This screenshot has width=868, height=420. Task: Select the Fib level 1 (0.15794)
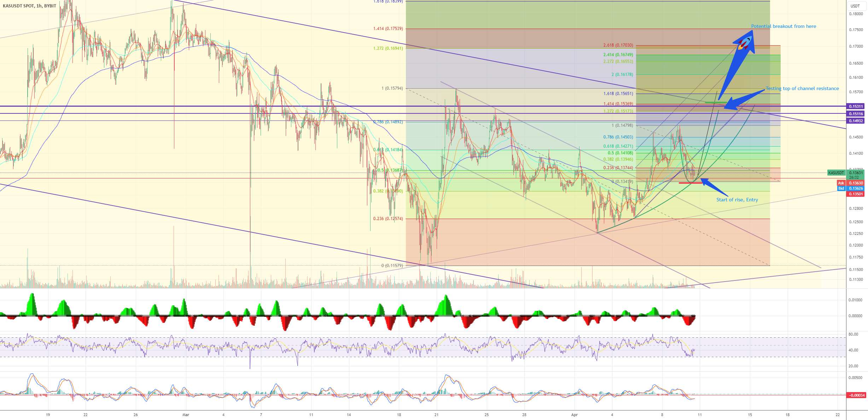pos(392,88)
